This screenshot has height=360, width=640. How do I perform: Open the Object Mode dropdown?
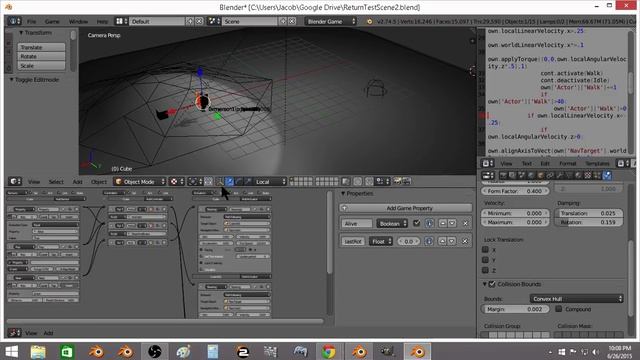pyautogui.click(x=140, y=182)
